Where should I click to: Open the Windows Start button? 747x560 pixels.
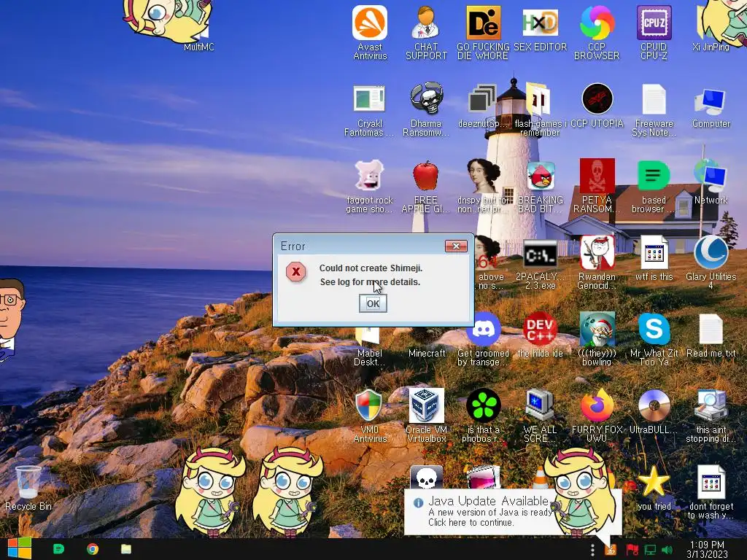tap(20, 549)
